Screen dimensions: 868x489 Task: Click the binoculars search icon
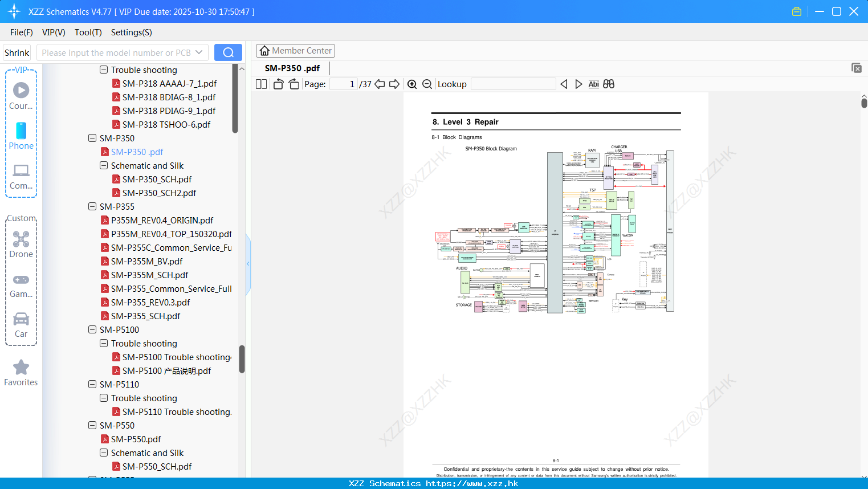[x=609, y=84]
